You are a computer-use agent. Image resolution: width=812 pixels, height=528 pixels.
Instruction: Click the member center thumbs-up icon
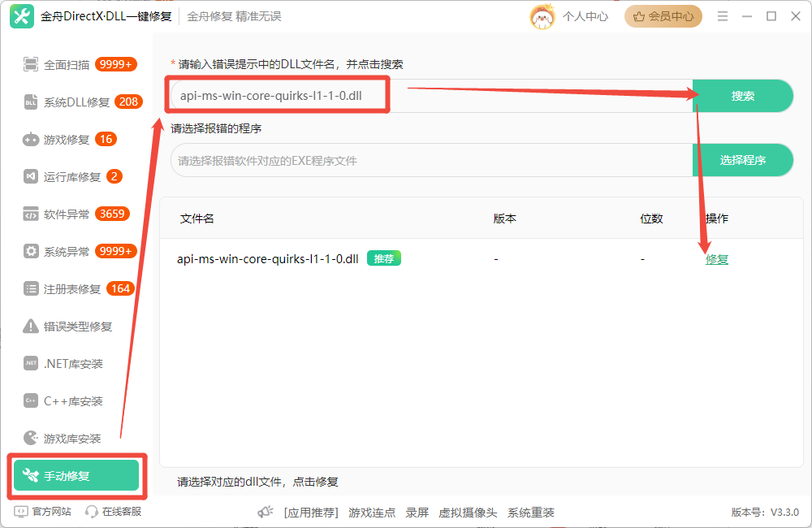639,16
